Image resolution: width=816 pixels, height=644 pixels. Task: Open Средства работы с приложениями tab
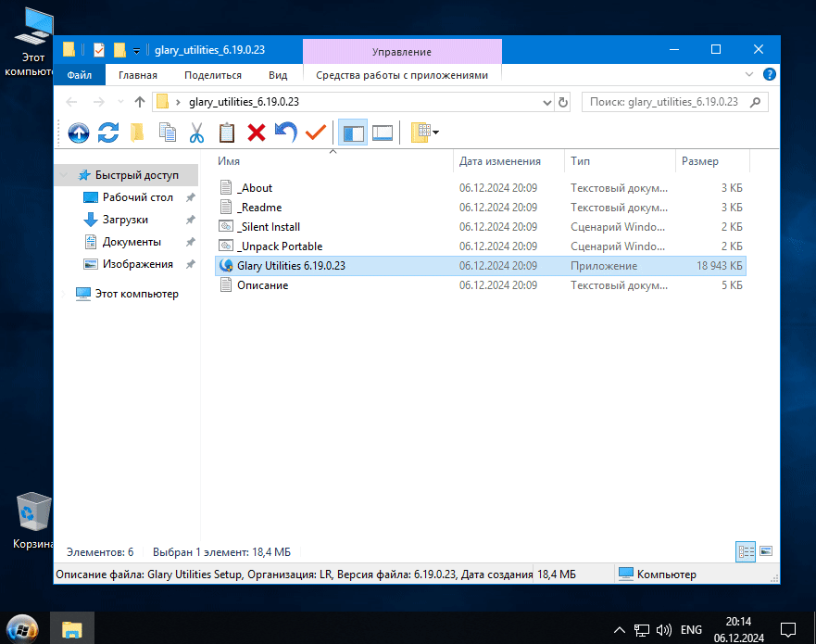(402, 75)
